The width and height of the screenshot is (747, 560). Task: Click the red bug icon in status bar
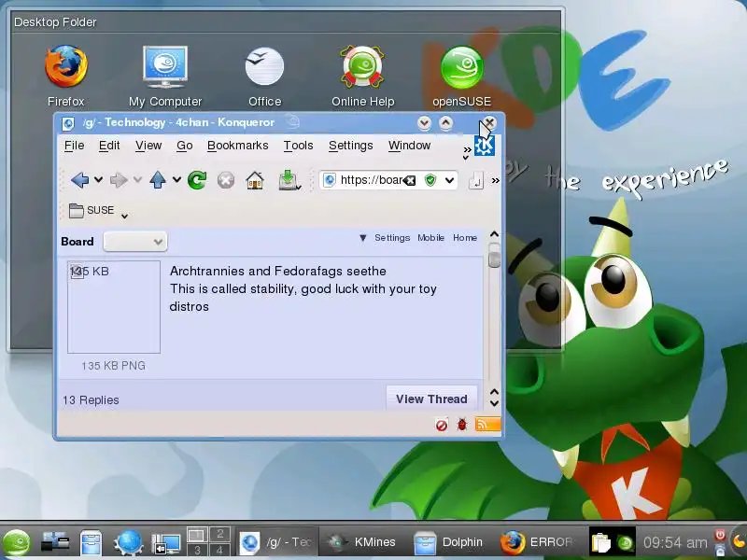(461, 424)
